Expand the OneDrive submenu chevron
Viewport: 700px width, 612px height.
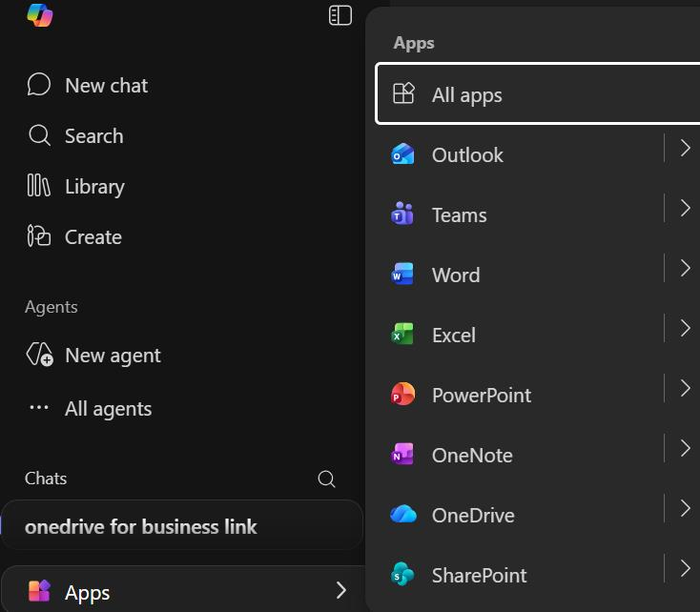pyautogui.click(x=686, y=508)
